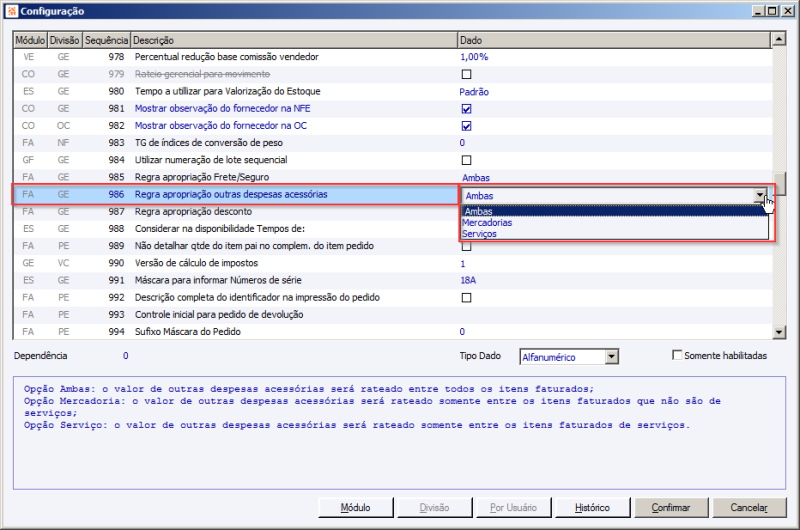The height and width of the screenshot is (530, 800).
Task: Uncheck Mostrar observação do fornecedor na OC
Action: pos(466,126)
